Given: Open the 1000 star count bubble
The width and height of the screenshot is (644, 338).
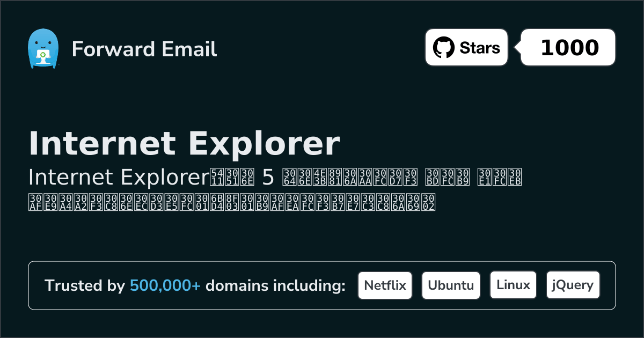Looking at the screenshot, I should 567,47.
